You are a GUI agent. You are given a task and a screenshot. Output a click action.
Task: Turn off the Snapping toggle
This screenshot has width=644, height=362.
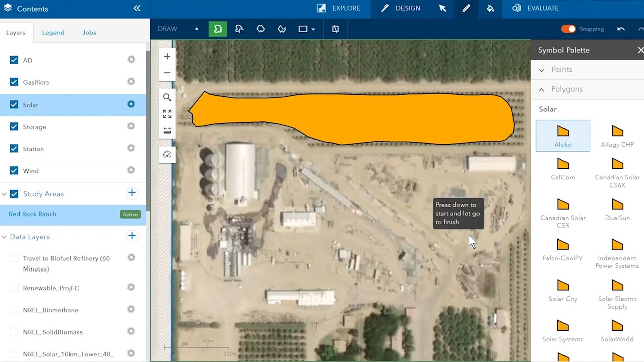pyautogui.click(x=568, y=29)
